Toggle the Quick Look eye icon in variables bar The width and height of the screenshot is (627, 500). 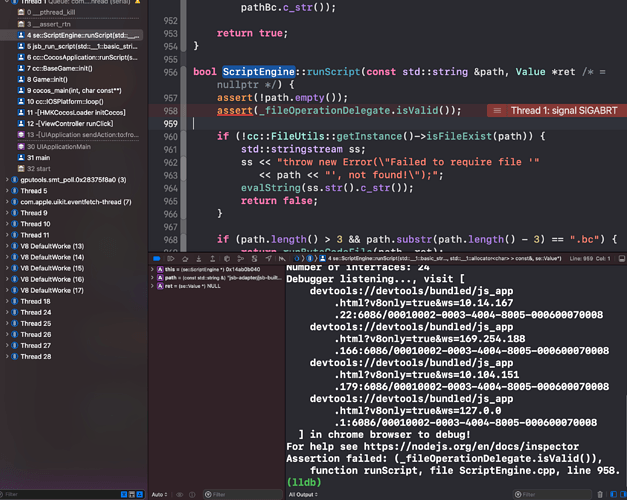click(x=180, y=495)
